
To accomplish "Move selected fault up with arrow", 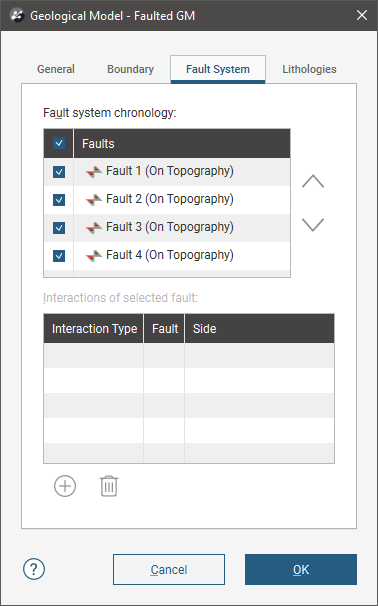I will [x=313, y=181].
